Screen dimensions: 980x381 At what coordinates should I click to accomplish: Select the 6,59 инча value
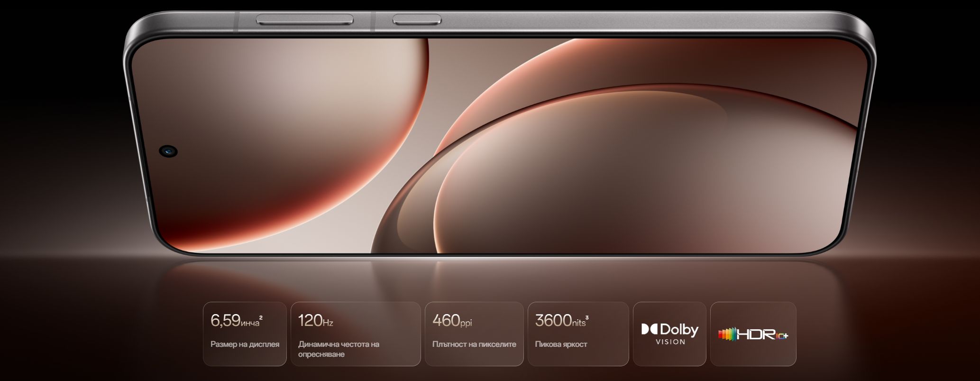235,321
